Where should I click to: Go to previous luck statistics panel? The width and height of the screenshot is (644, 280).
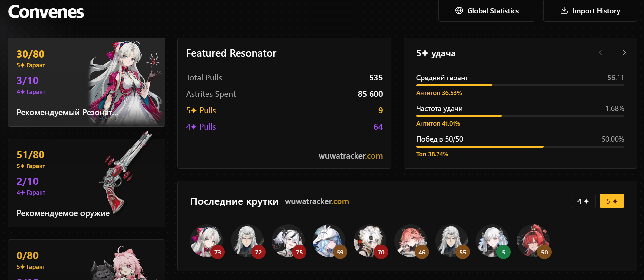pos(600,53)
